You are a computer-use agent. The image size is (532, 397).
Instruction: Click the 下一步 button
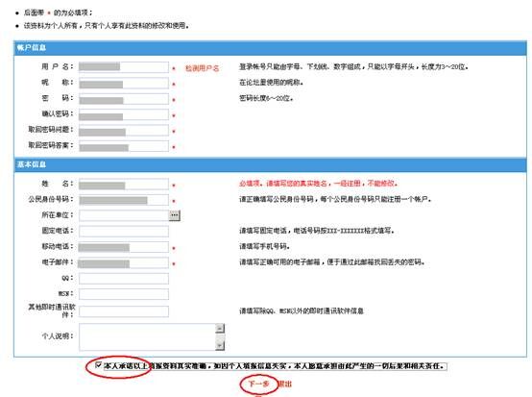tap(258, 384)
